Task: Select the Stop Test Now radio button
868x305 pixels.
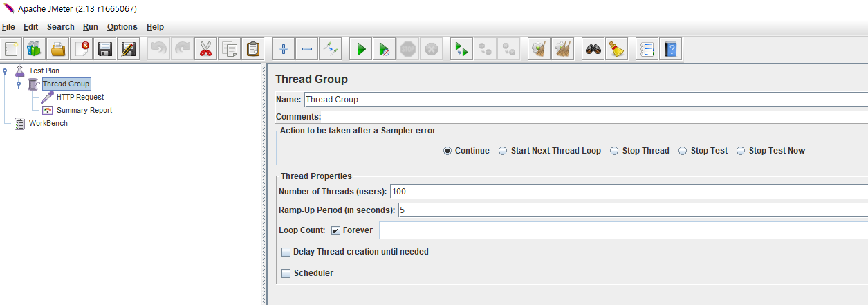Action: [x=741, y=151]
